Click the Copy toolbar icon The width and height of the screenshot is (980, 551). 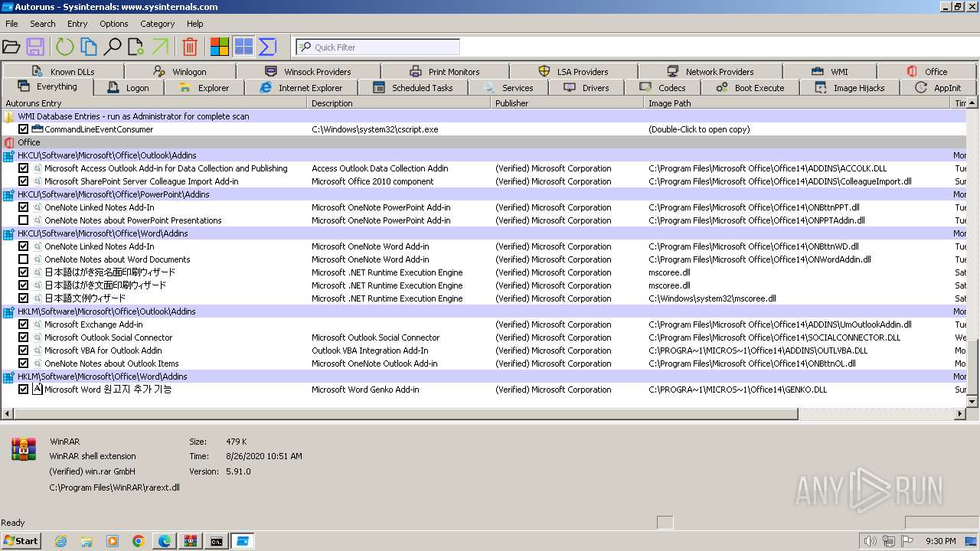pyautogui.click(x=89, y=47)
